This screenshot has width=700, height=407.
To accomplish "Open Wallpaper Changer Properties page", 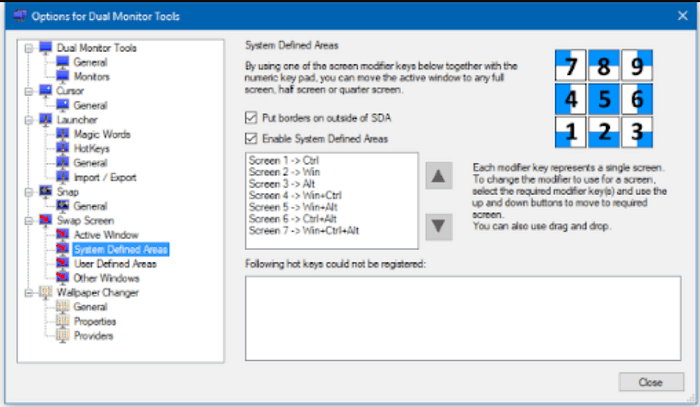I will 95,321.
